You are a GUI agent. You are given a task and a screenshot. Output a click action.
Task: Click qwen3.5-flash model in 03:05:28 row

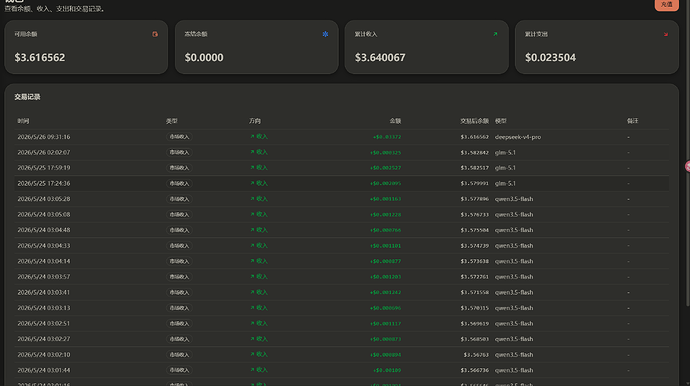coord(514,199)
